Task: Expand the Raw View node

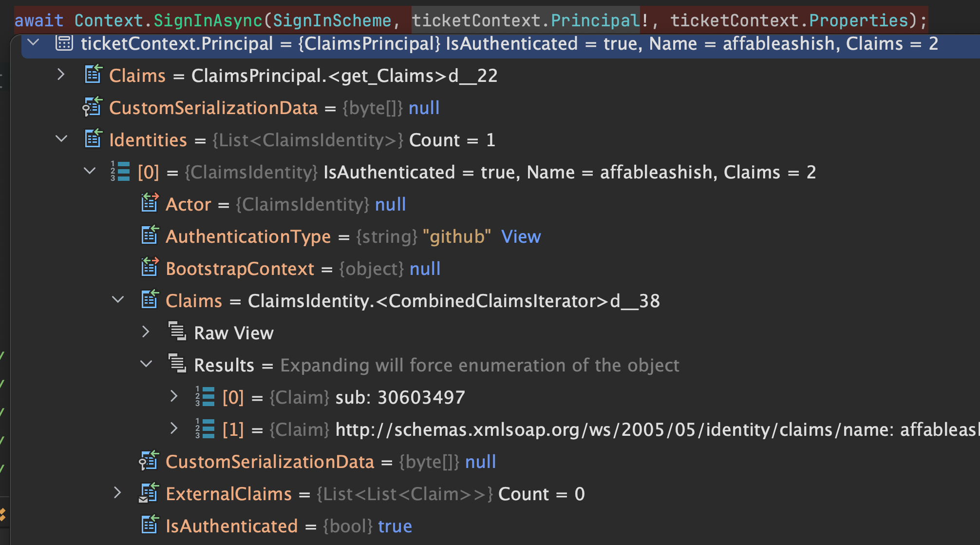Action: pyautogui.click(x=146, y=332)
